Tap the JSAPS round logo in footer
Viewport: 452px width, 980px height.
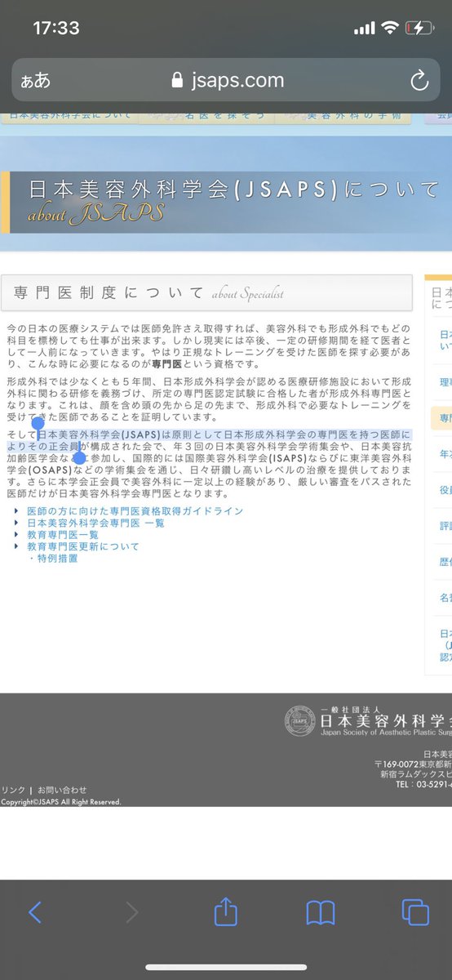click(x=299, y=720)
